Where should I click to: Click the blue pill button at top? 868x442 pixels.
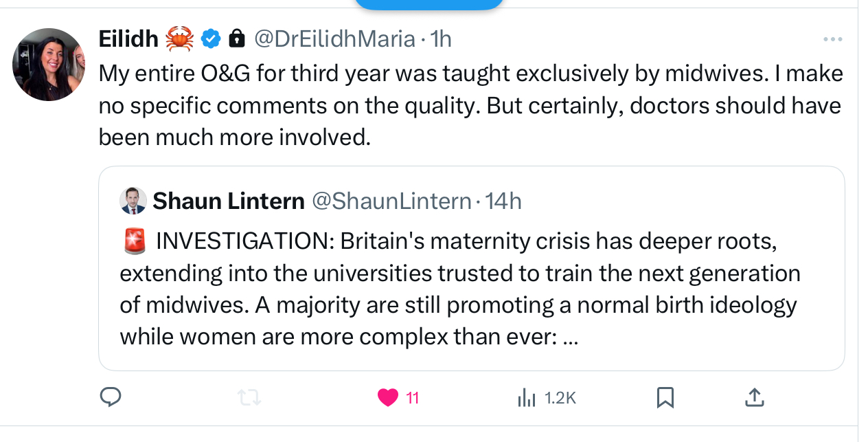(429, 4)
